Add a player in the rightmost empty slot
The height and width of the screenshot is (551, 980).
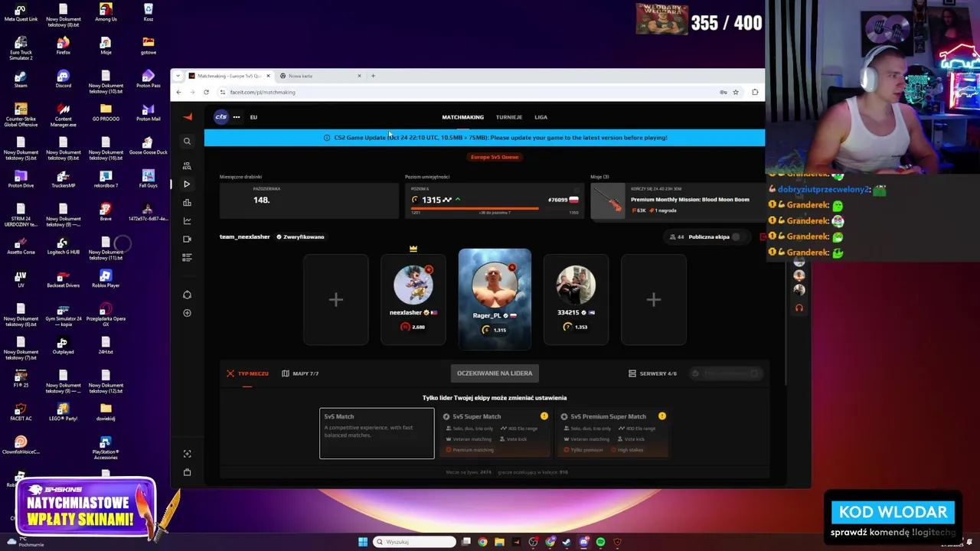(x=654, y=300)
